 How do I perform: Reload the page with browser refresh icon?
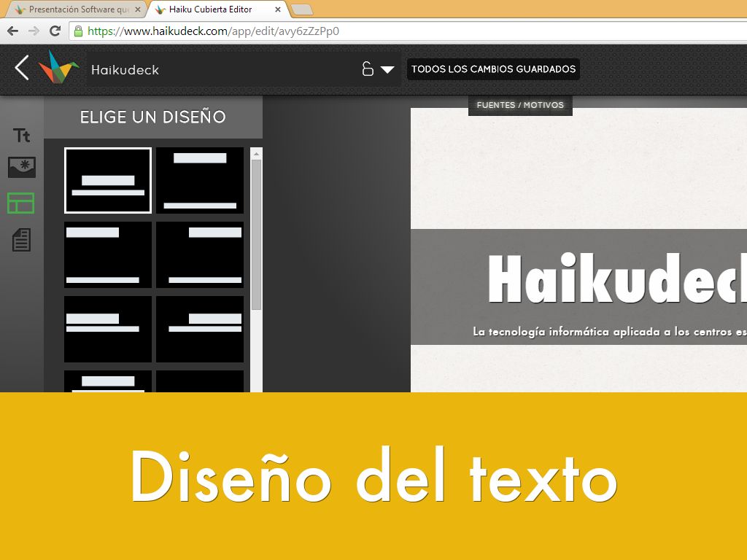(x=55, y=31)
